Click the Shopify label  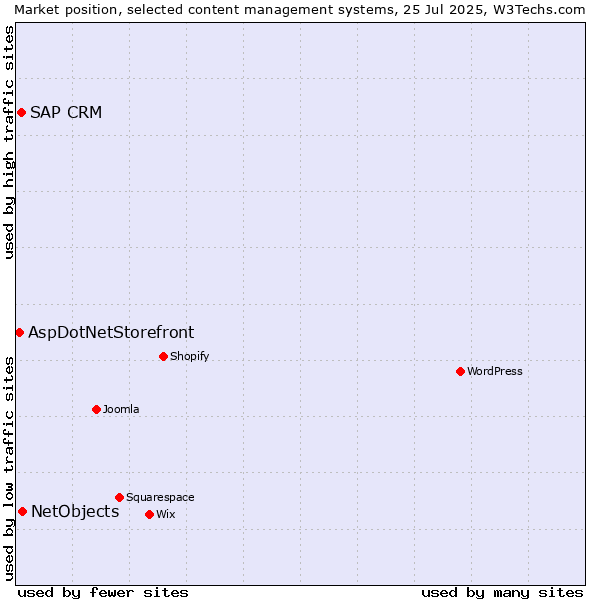click(189, 356)
